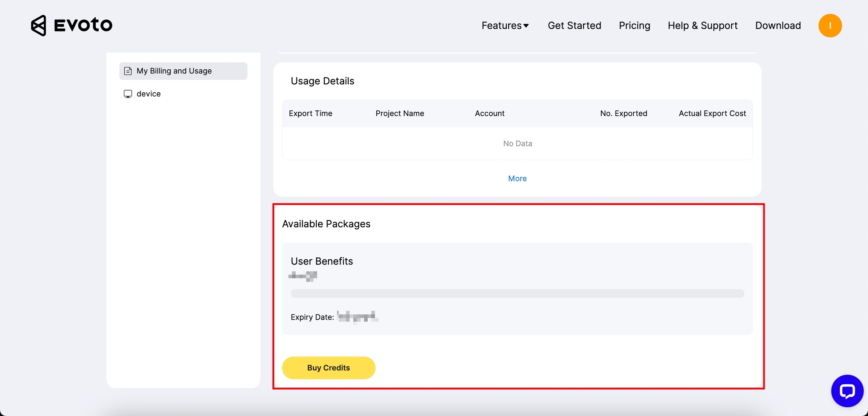
Task: Select My Billing and Usage
Action: click(174, 71)
